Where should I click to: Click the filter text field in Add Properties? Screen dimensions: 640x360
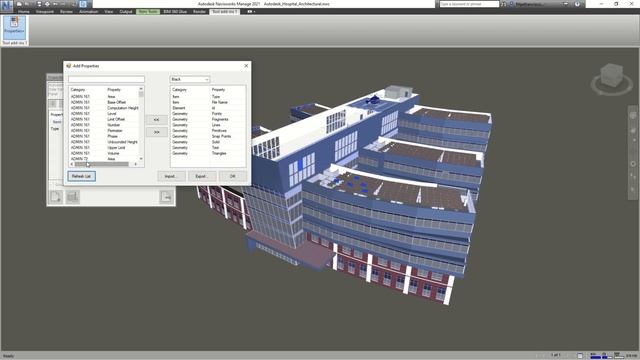click(106, 79)
